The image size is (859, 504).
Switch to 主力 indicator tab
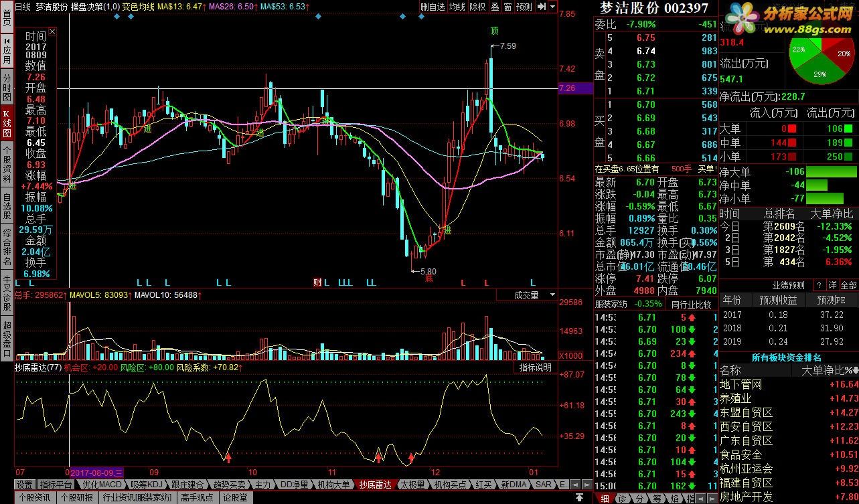point(262,484)
